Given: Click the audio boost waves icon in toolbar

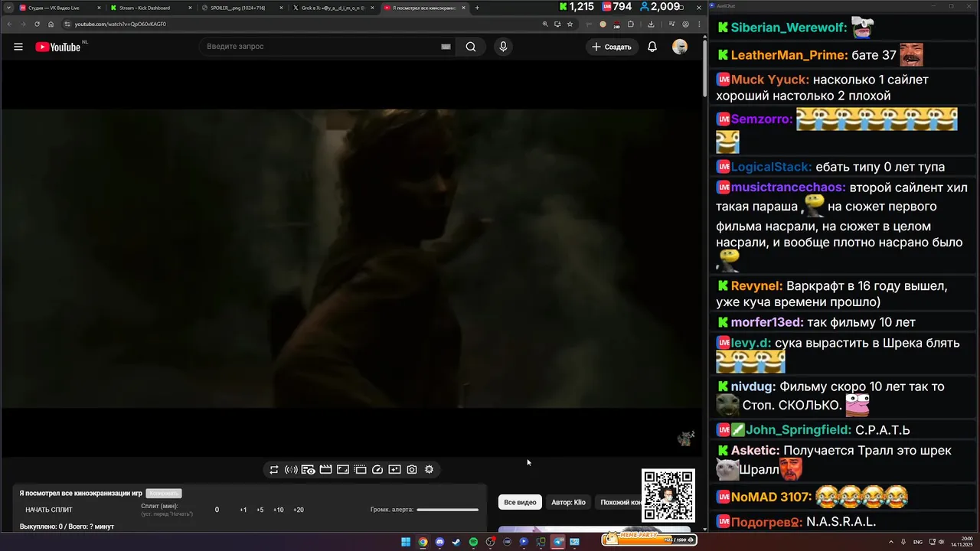Looking at the screenshot, I should coord(291,470).
